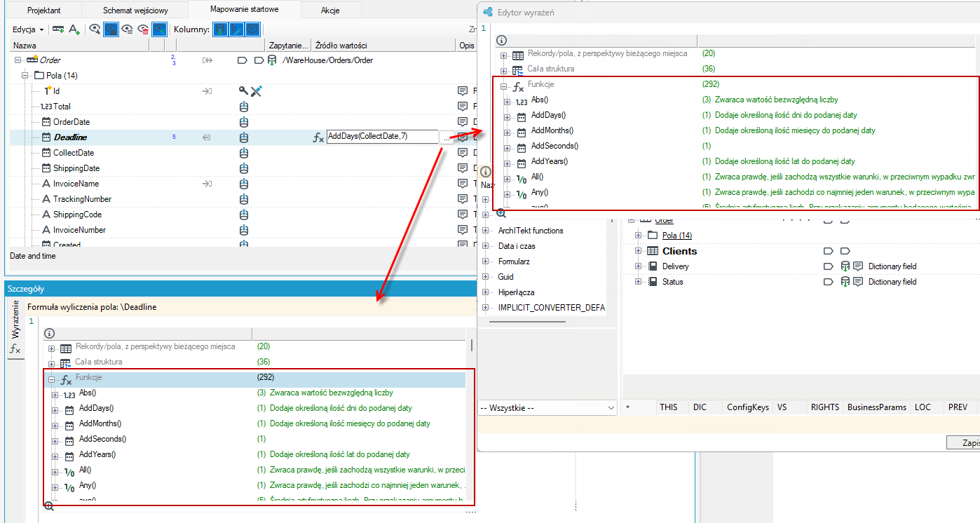980x523 pixels.
Task: Select AddMonths() in Szczegóły function list
Action: pos(100,423)
